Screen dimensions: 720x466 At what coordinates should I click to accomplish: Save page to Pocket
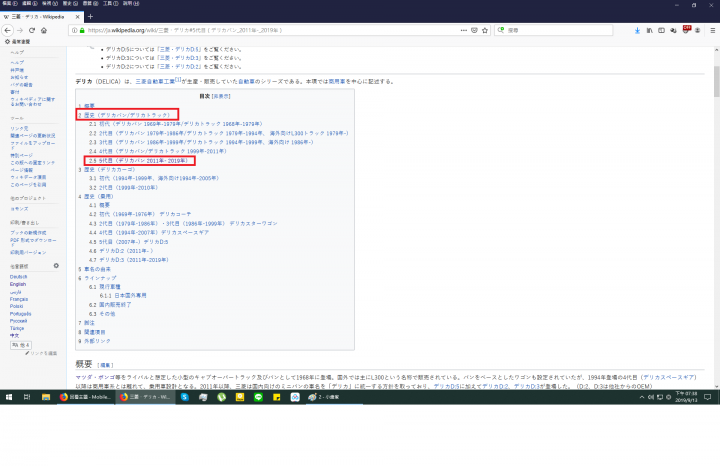click(x=474, y=30)
